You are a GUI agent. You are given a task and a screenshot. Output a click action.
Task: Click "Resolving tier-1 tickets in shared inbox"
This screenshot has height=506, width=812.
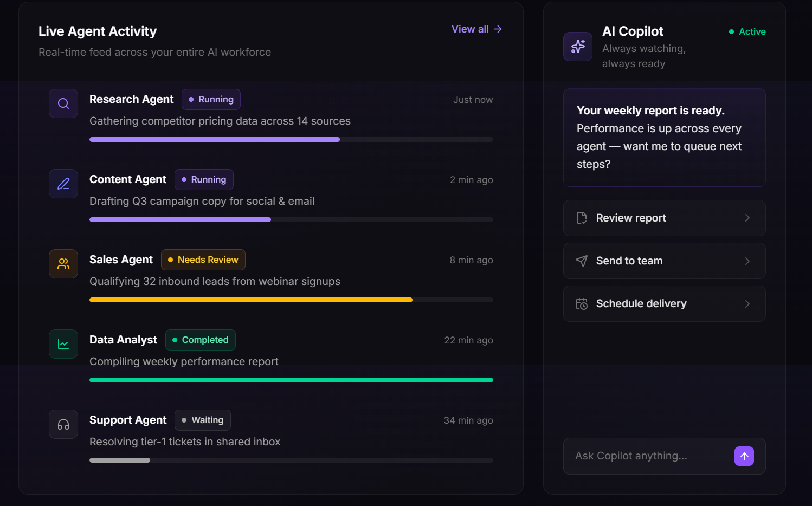click(x=185, y=442)
